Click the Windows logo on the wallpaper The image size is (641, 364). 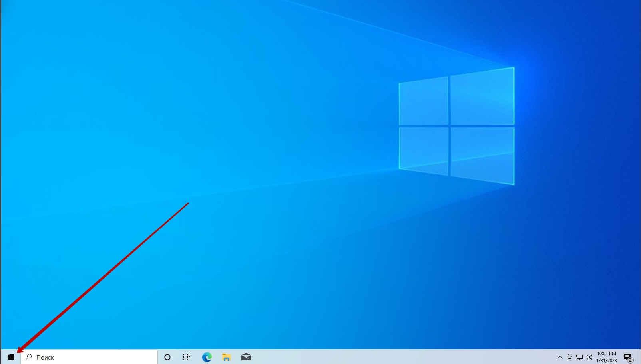456,126
